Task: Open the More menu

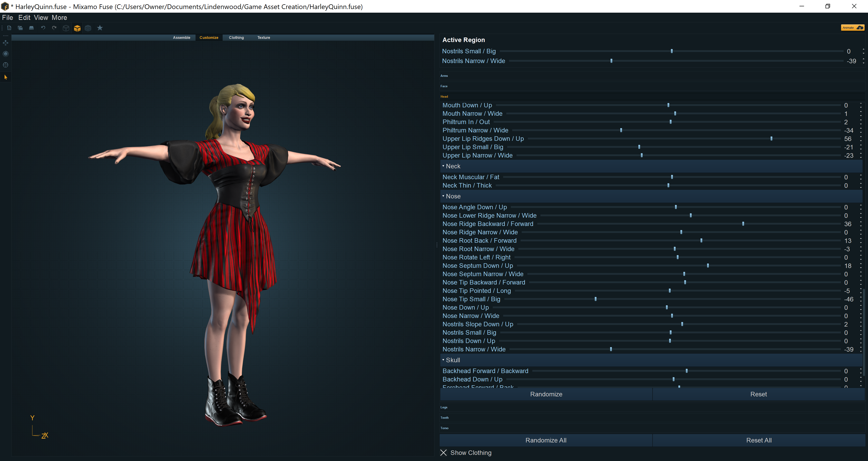Action: click(59, 18)
